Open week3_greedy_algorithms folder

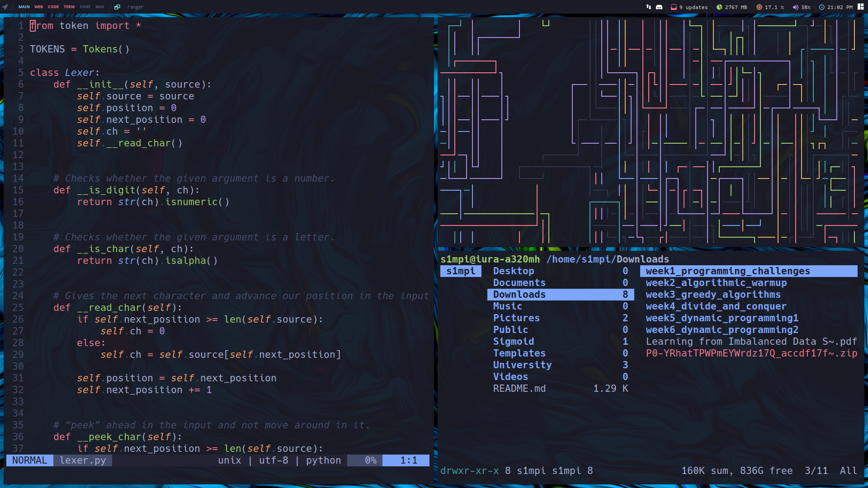point(713,295)
